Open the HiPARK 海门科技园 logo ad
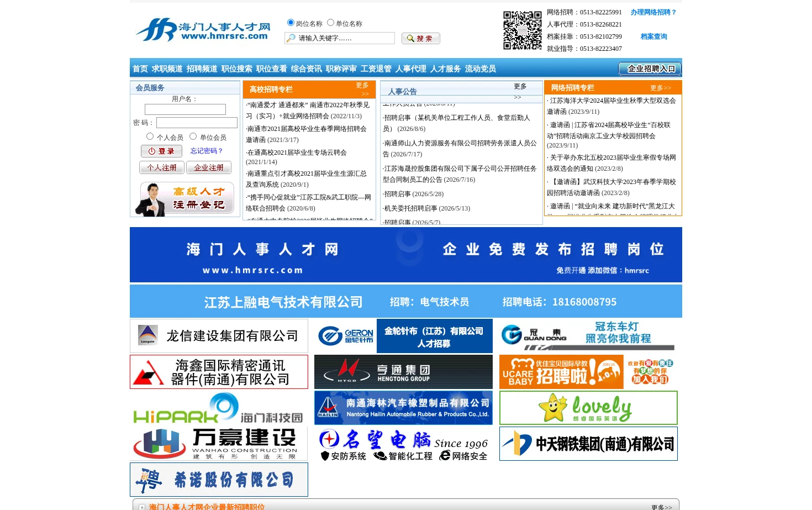Screen dimensions: 812x510 pyautogui.click(x=219, y=408)
